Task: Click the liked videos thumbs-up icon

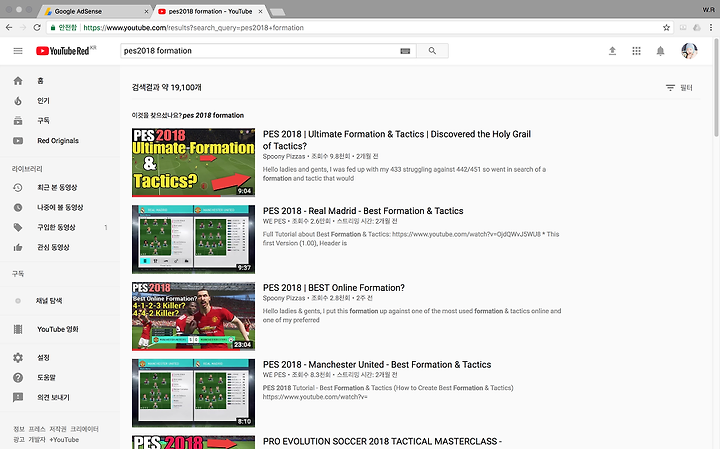Action: [18, 247]
